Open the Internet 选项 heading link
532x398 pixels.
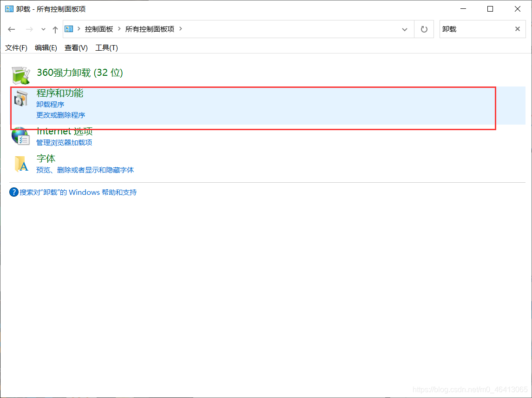[x=65, y=132]
